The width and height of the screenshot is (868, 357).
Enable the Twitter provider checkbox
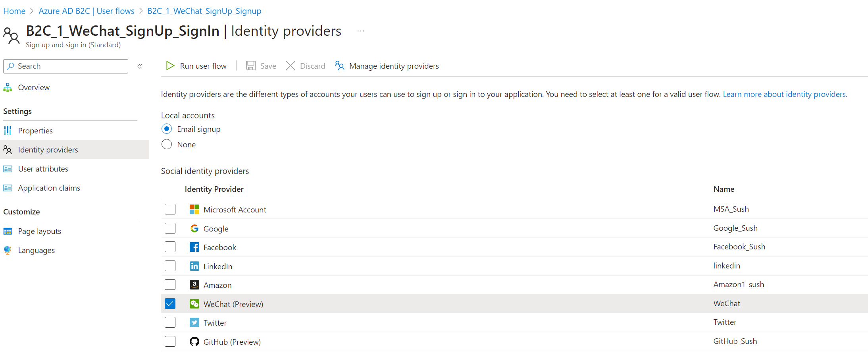[170, 322]
